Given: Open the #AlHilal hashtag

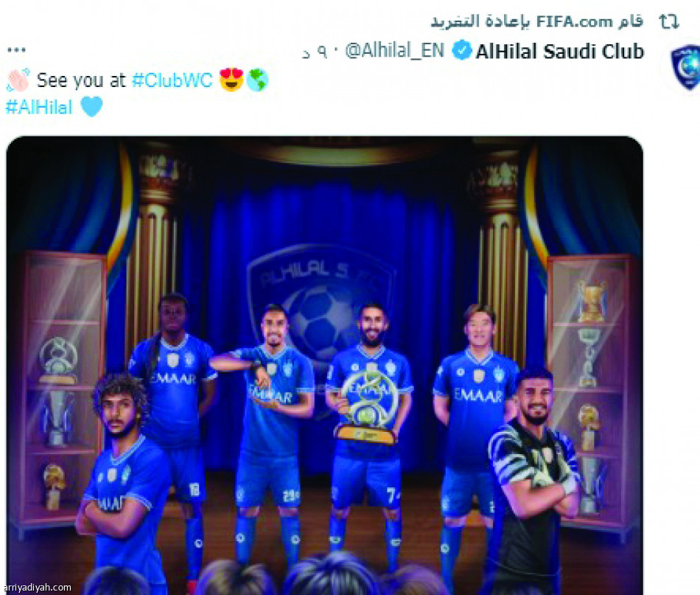Looking at the screenshot, I should (x=39, y=107).
